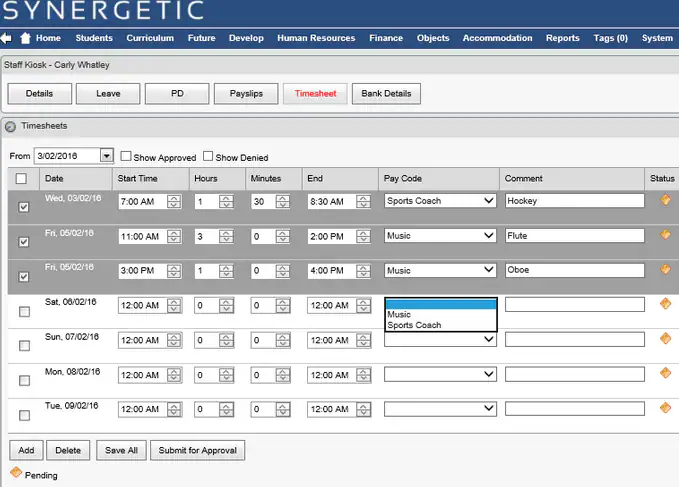Select Sports Coach from open pay code list

414,325
